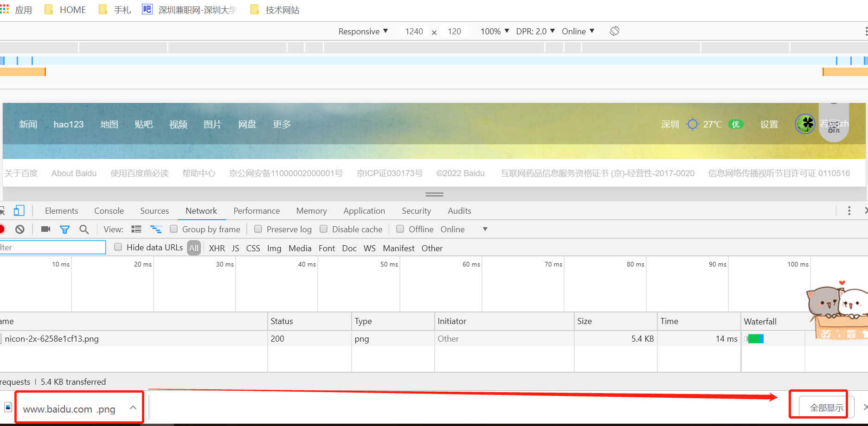
Task: Filter requests by JS
Action: point(235,248)
